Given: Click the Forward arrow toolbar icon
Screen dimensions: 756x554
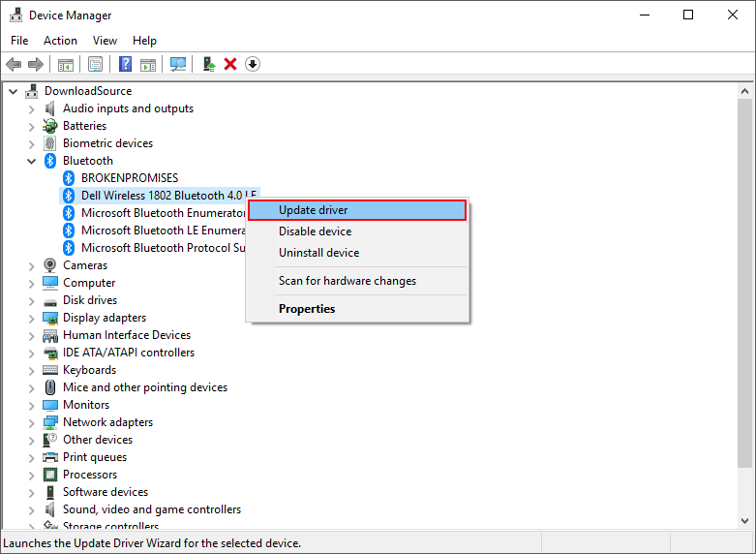Looking at the screenshot, I should pos(36,64).
